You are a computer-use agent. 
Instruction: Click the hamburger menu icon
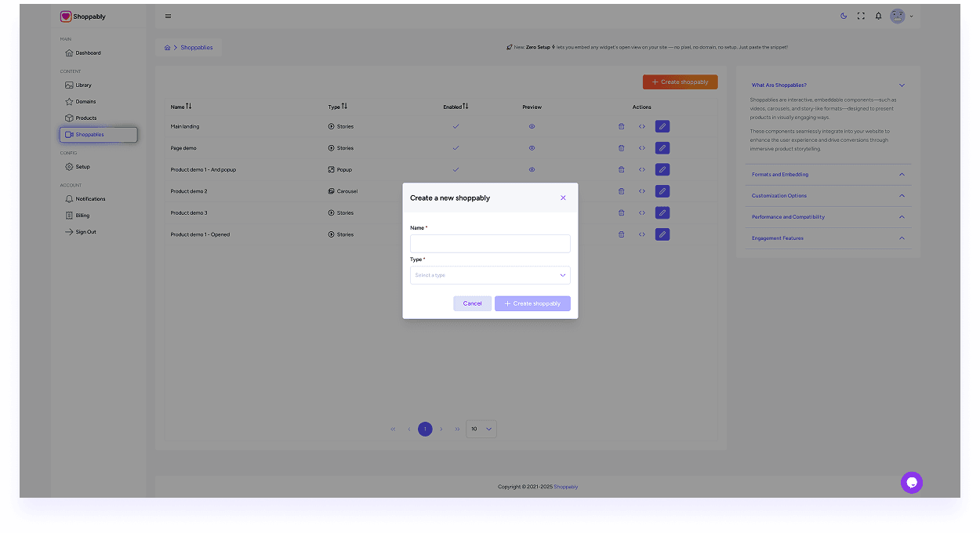coord(168,16)
